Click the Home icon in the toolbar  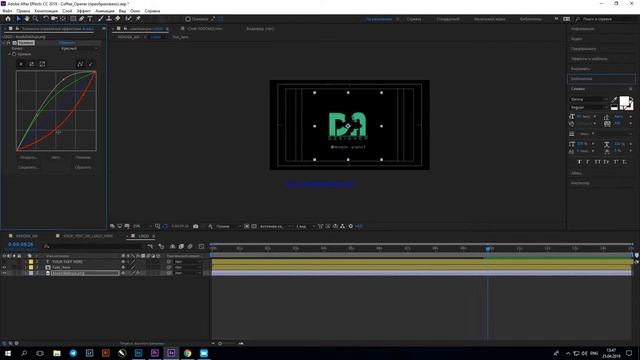coord(8,19)
